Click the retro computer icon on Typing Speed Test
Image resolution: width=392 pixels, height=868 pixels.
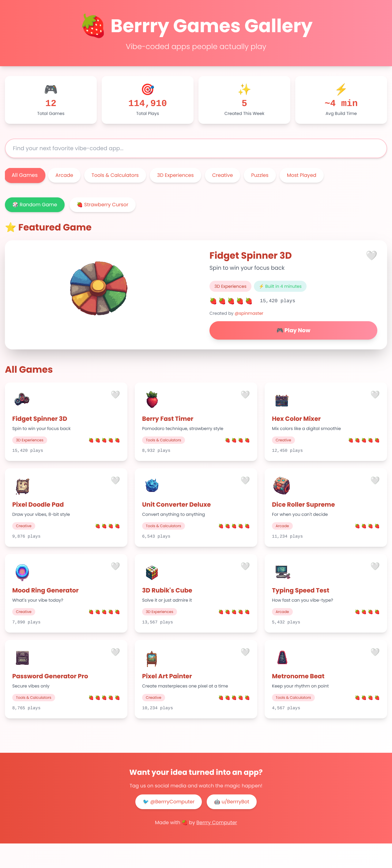tap(281, 572)
